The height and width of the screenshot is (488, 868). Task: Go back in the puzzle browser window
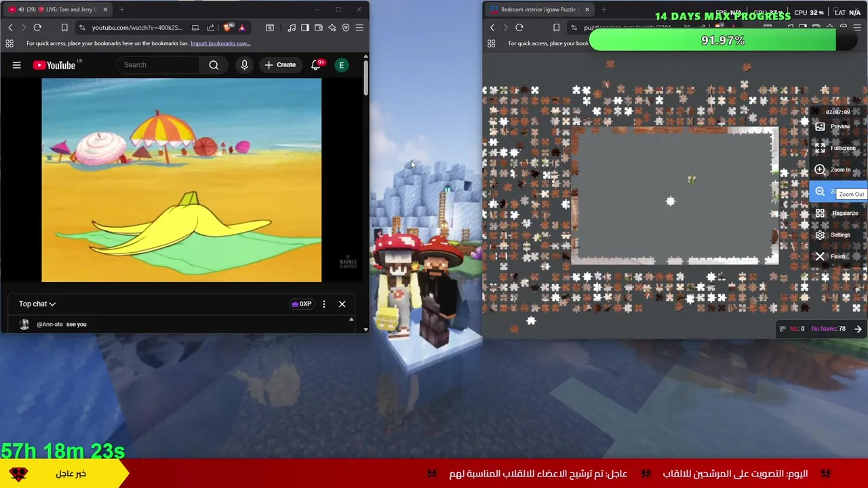point(492,28)
